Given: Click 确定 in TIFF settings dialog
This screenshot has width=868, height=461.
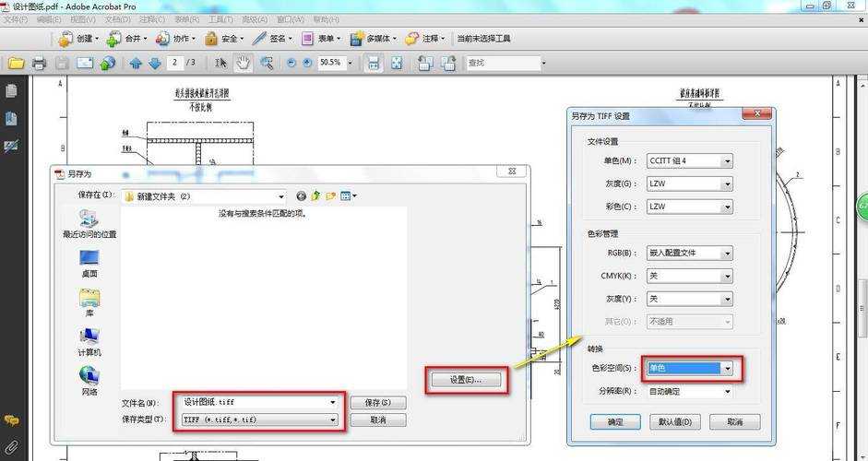Looking at the screenshot, I should [x=615, y=422].
